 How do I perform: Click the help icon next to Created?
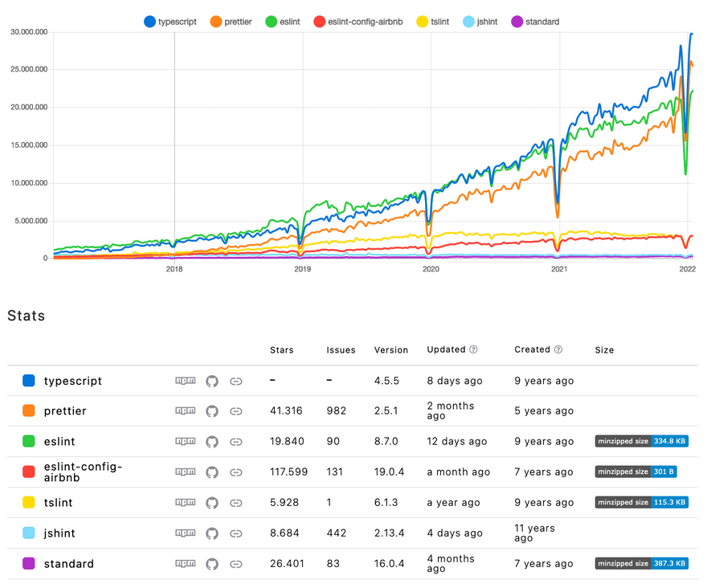point(558,350)
